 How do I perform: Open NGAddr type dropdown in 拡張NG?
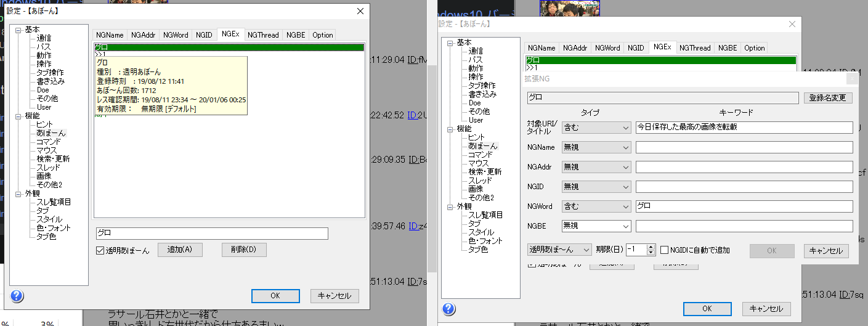pos(596,167)
